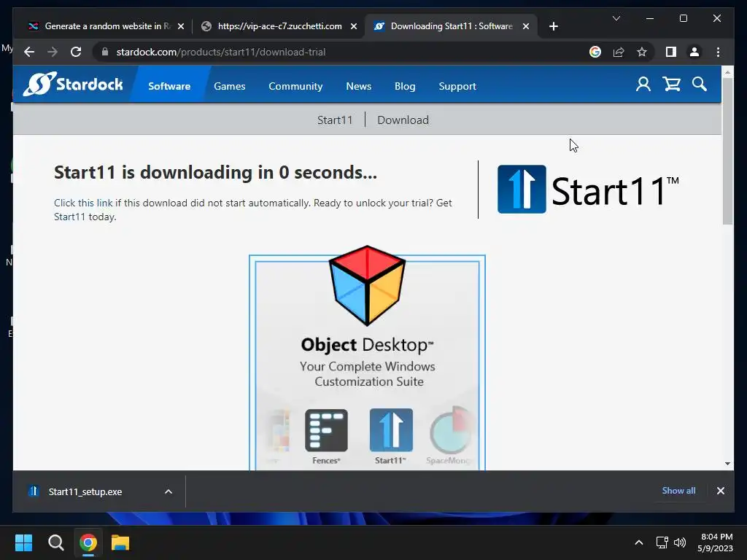Open the Stardock shopping cart

click(x=671, y=85)
